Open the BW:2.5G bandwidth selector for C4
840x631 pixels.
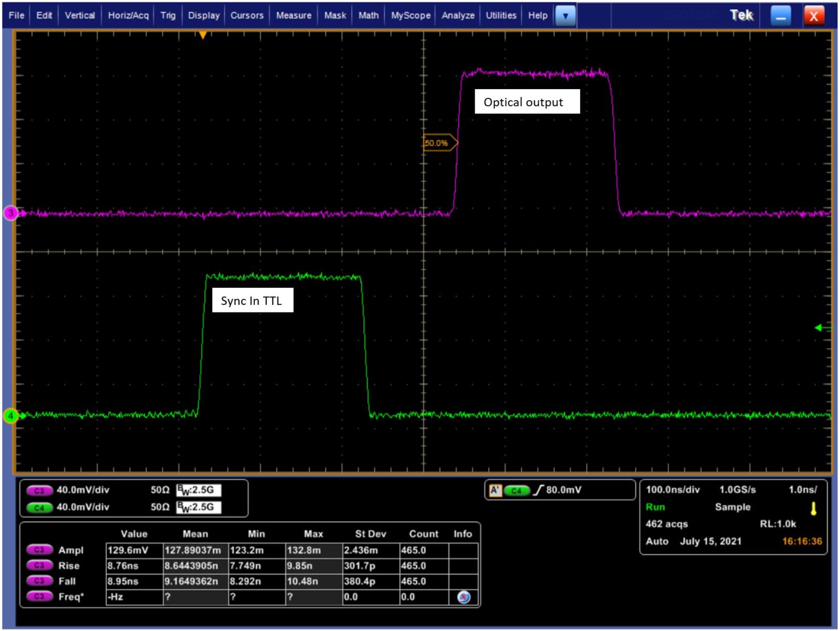pyautogui.click(x=200, y=508)
